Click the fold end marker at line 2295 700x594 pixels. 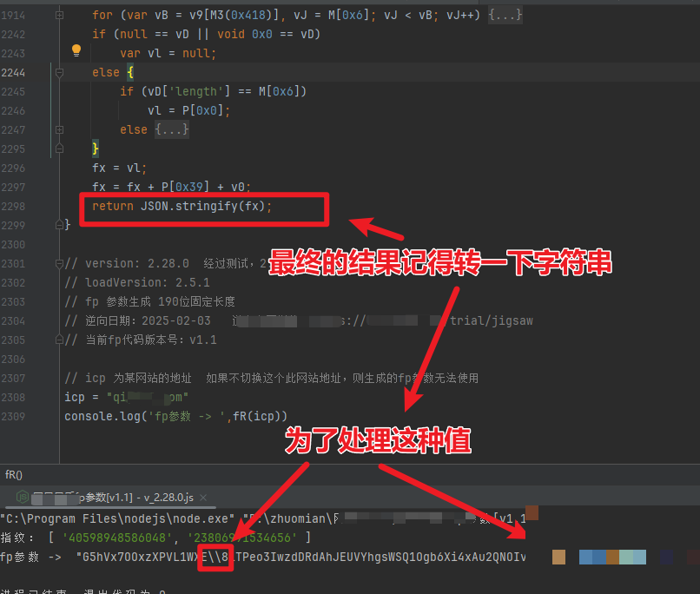click(59, 148)
